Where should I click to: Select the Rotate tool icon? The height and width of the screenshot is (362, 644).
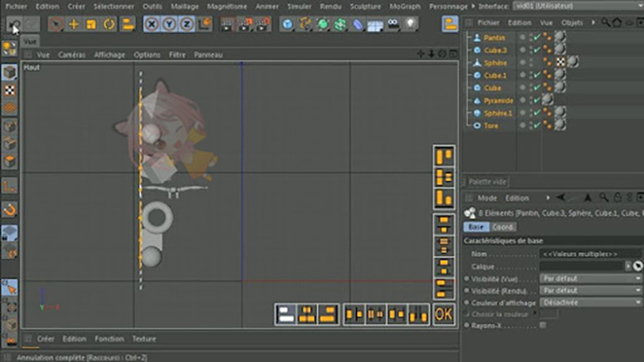click(x=109, y=24)
